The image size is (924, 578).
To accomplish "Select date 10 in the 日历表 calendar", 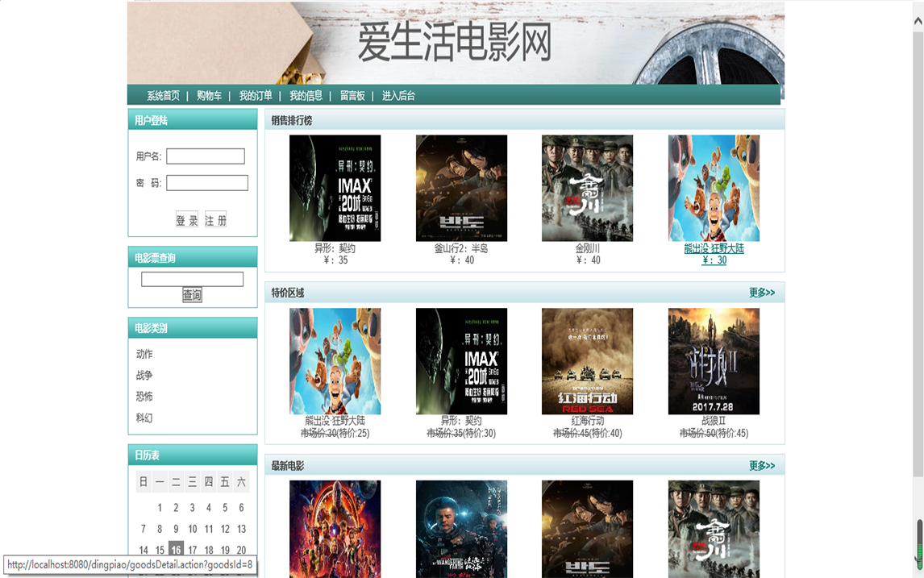I will (x=192, y=529).
